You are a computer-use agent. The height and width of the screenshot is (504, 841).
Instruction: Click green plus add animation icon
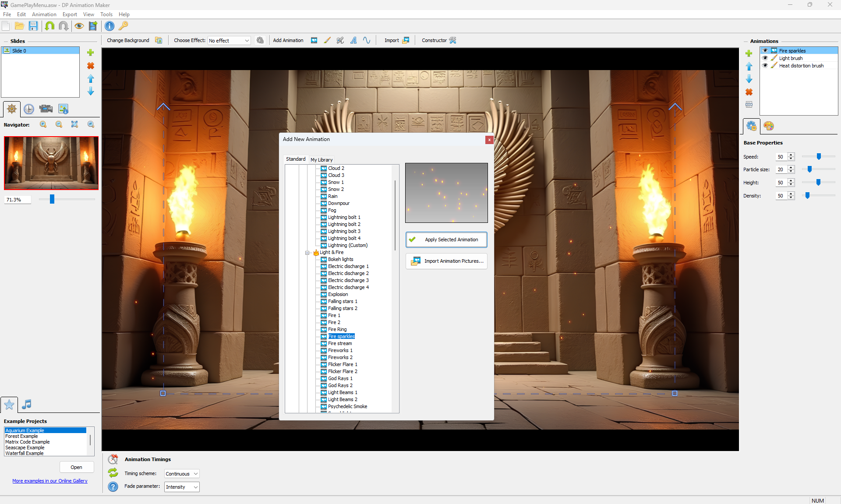click(x=749, y=53)
